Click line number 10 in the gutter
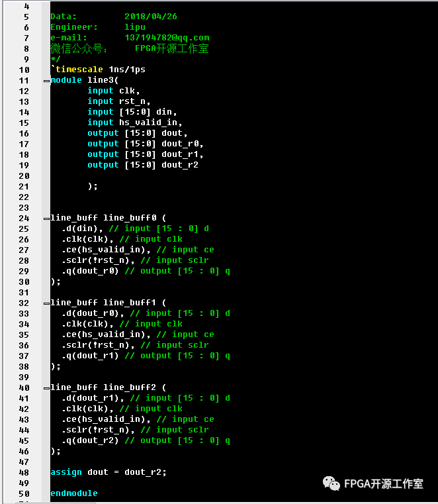Image resolution: width=438 pixels, height=504 pixels. 24,70
